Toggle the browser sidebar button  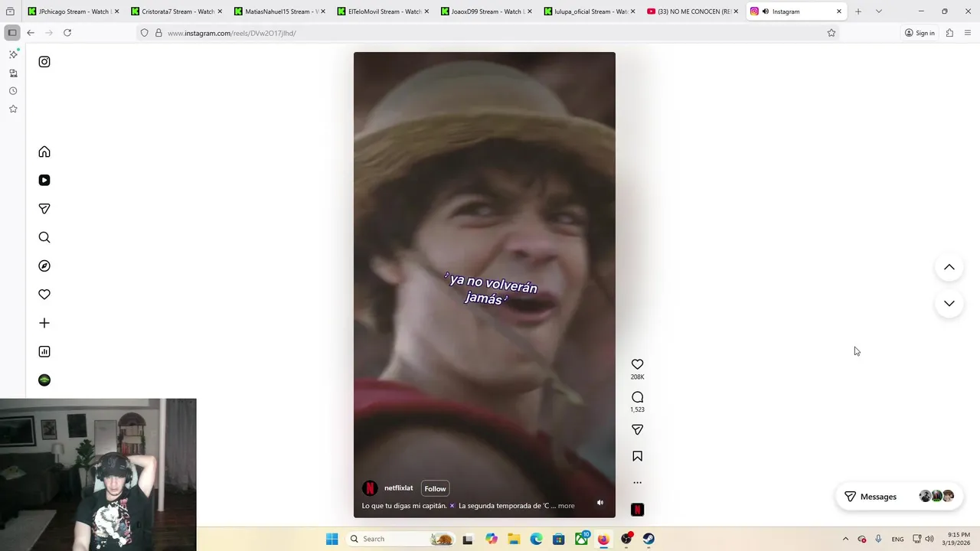coord(12,33)
